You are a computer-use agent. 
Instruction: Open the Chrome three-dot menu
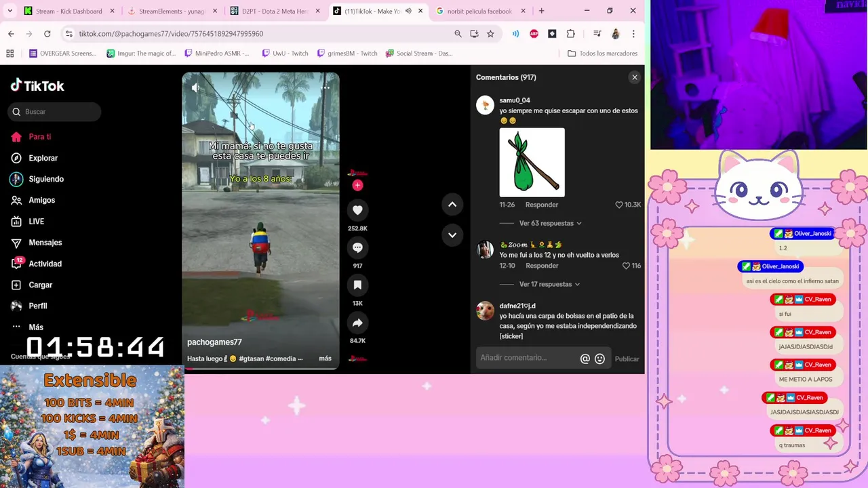[633, 34]
